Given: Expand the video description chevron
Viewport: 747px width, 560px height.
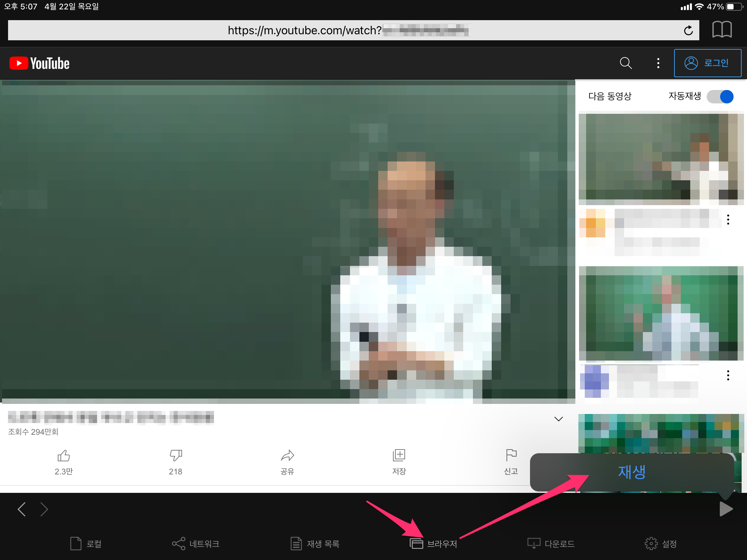Looking at the screenshot, I should click(x=559, y=419).
